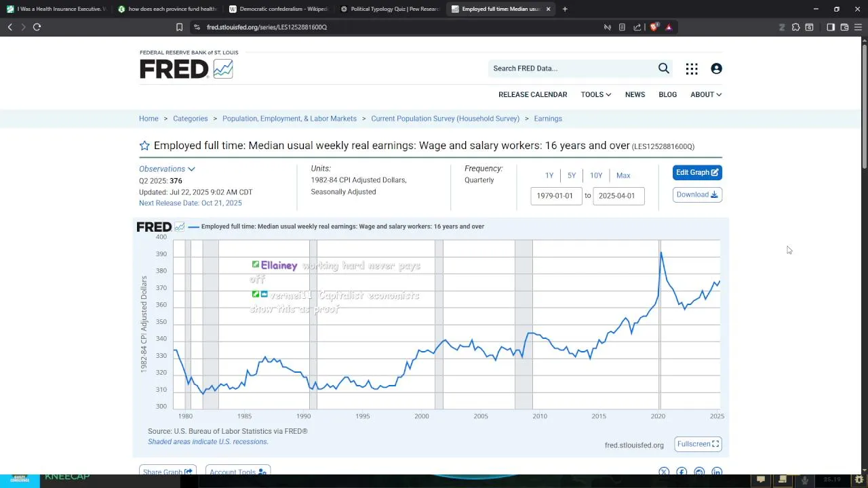Screen dimensions: 868x488
Task: Toggle the browser sidebar panel
Action: click(830, 27)
